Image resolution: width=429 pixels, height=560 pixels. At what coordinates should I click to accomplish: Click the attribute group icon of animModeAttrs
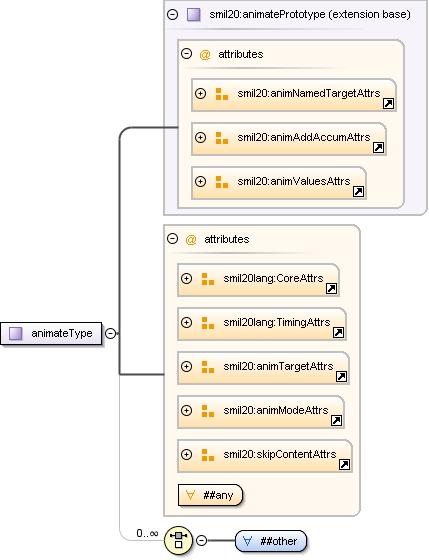(208, 411)
